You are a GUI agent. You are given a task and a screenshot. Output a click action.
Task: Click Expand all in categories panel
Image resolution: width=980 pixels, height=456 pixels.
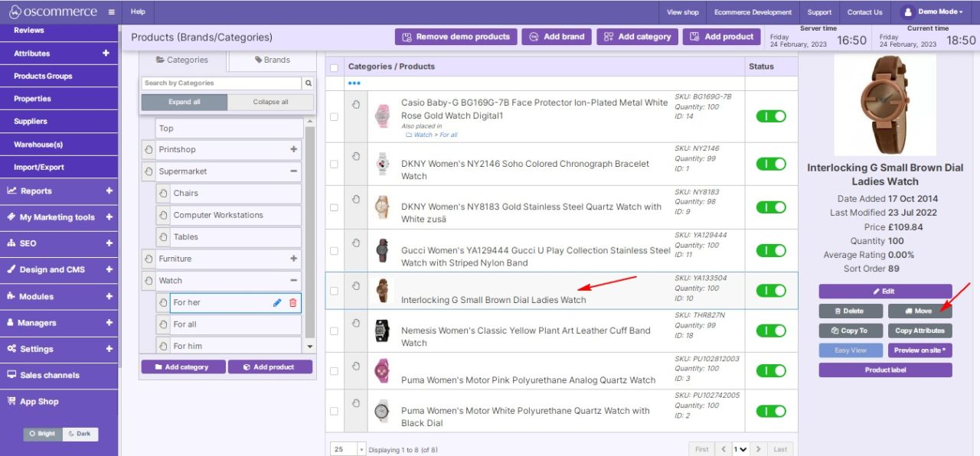[x=185, y=103]
